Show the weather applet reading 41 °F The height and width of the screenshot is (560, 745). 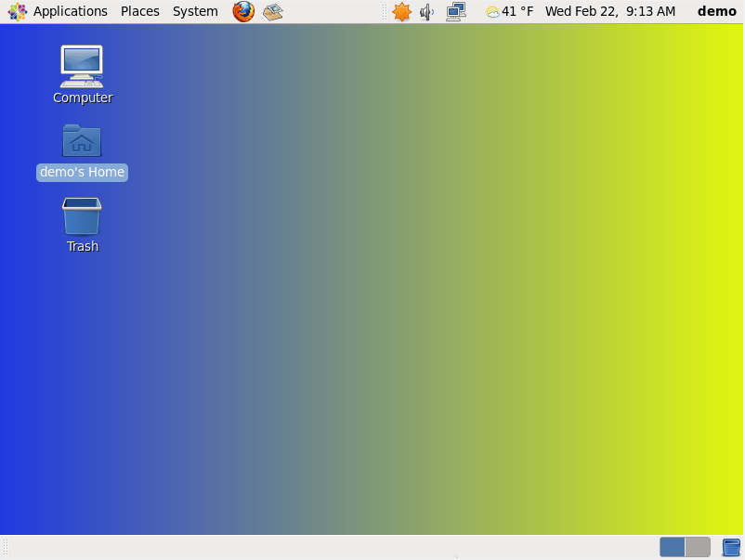pos(509,11)
